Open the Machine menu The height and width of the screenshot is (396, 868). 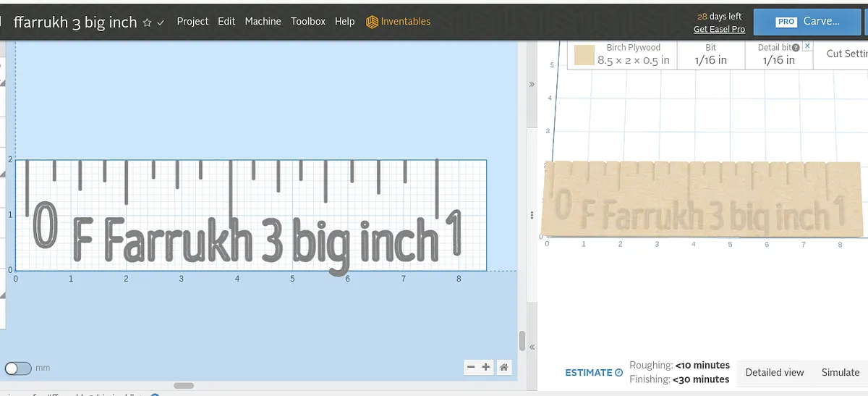point(263,22)
